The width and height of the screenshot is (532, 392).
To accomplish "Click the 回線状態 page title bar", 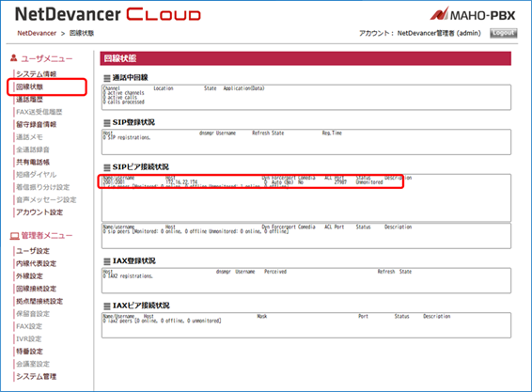I will click(305, 58).
